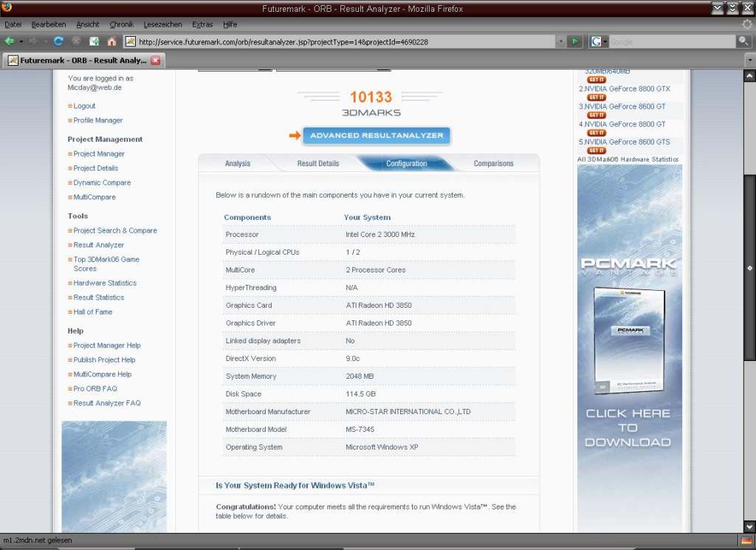
Task: Select the Configuration tab
Action: coord(407,163)
